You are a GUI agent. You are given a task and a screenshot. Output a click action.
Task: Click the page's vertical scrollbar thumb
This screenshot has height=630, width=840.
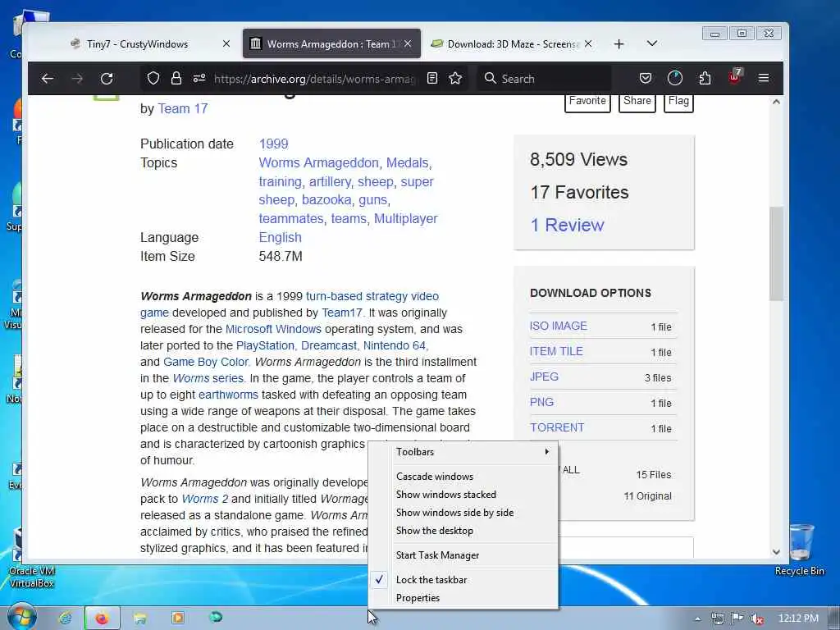tap(776, 253)
